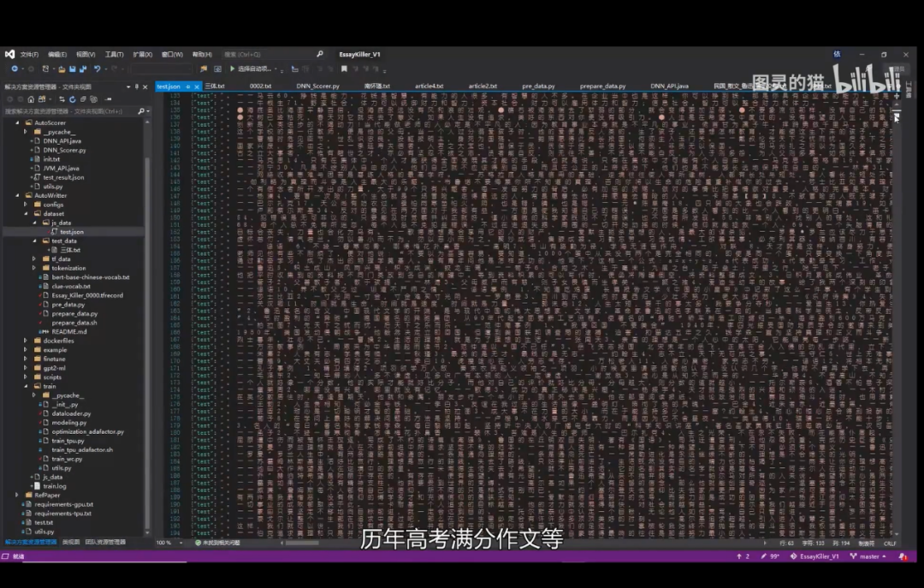Collapse the AutoScorer folder

click(x=17, y=123)
